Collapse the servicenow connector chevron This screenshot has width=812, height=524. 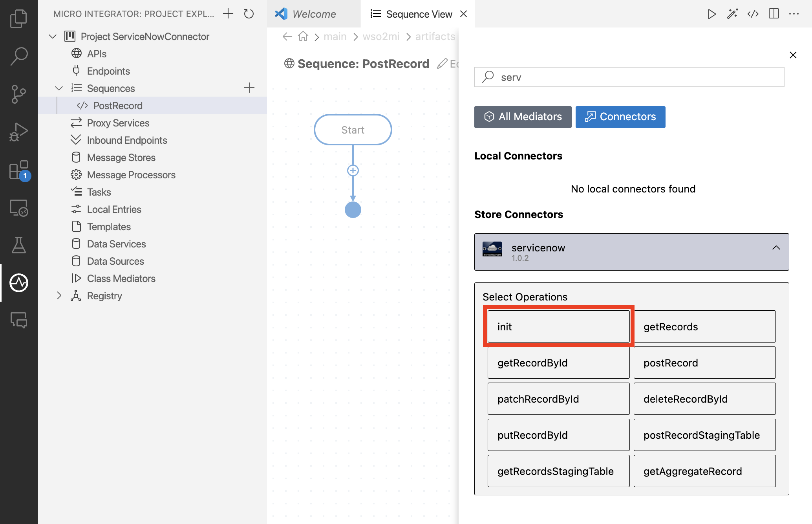776,248
